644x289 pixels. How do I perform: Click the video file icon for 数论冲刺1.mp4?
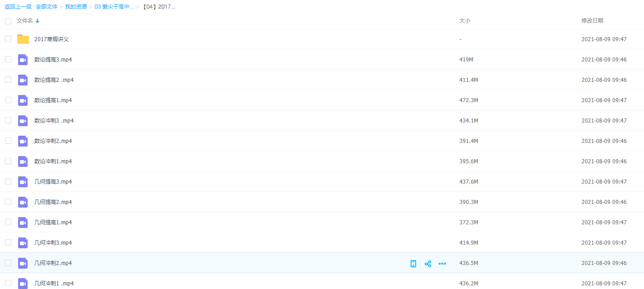23,161
